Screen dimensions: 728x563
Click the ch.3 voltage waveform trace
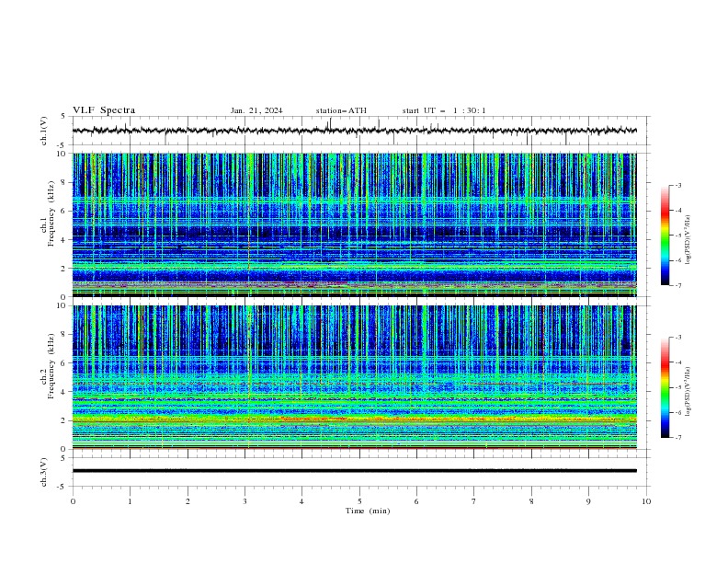[354, 471]
